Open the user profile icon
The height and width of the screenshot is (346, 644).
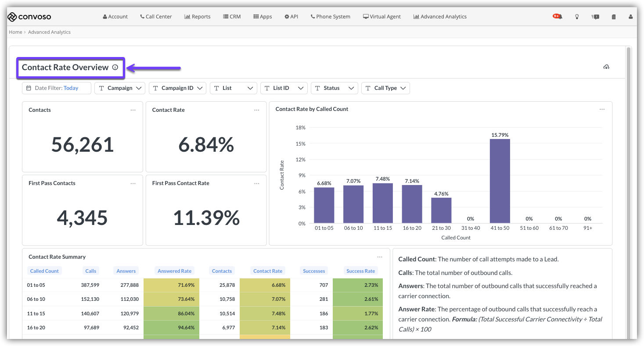631,17
